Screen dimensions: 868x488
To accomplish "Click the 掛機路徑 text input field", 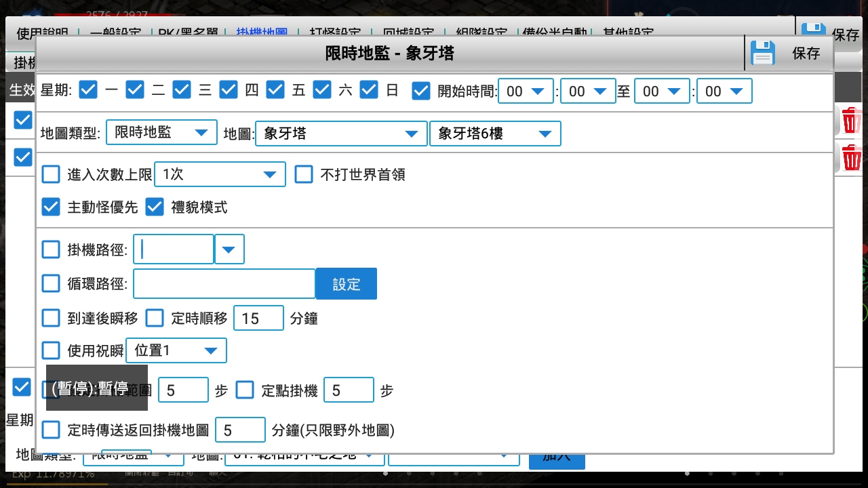I will tap(174, 249).
